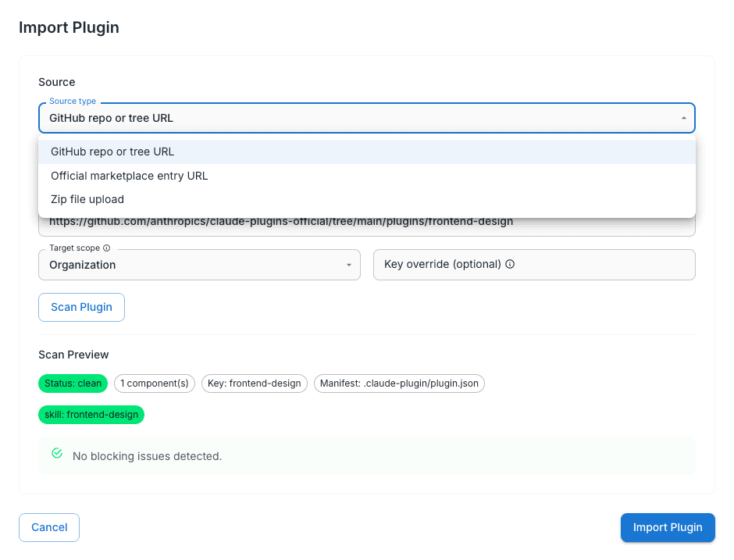Click the 'Key: frontend-design' chip
The image size is (734, 560).
[x=255, y=383]
